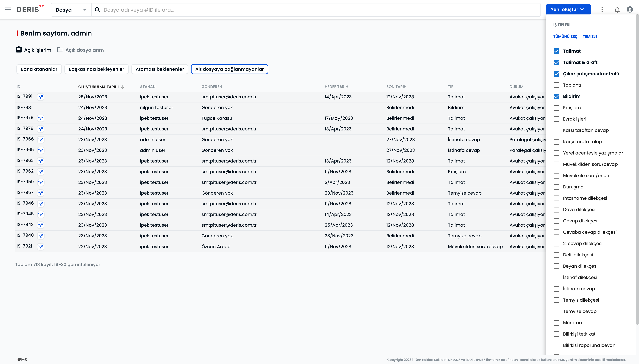Click Temizle to clear work types

[590, 36]
